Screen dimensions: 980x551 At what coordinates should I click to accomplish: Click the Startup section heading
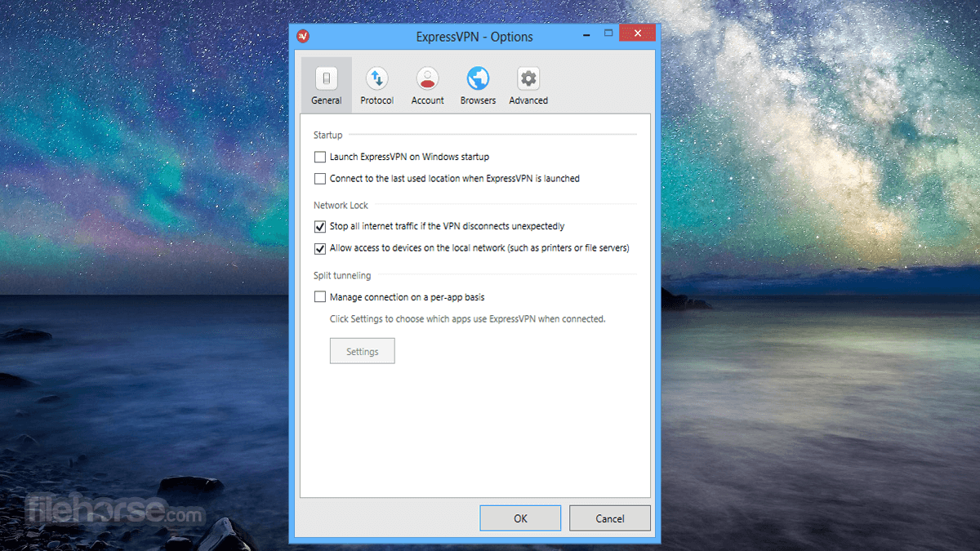(328, 135)
